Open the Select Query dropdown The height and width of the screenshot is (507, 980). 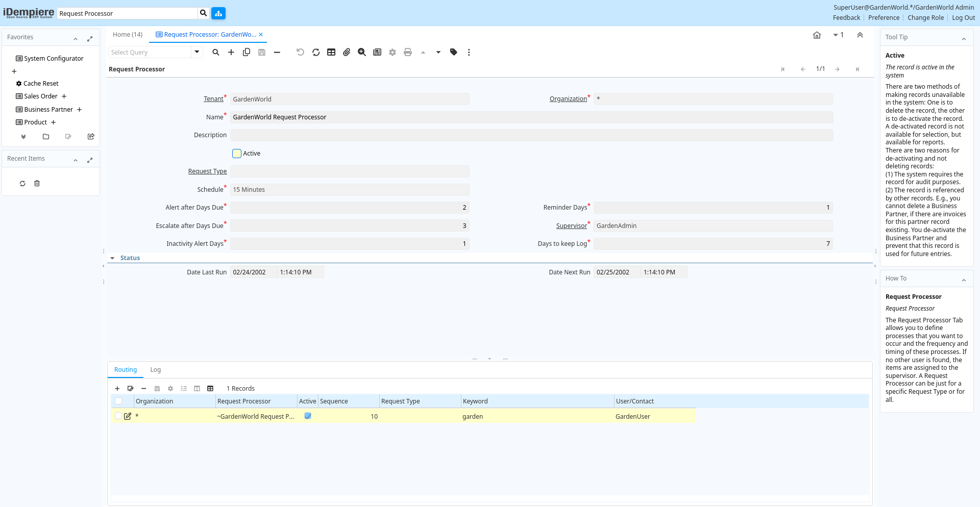pyautogui.click(x=197, y=52)
